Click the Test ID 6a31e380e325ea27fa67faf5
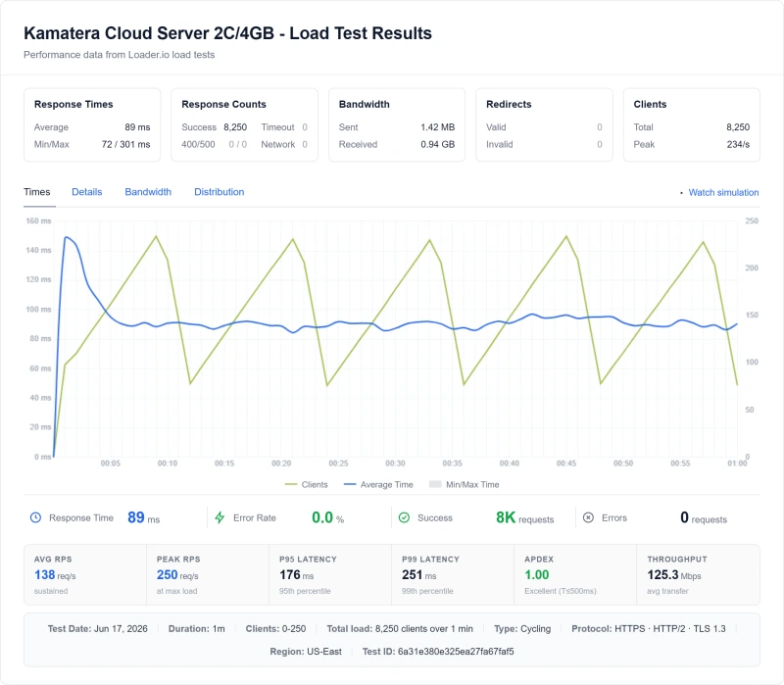 point(438,652)
